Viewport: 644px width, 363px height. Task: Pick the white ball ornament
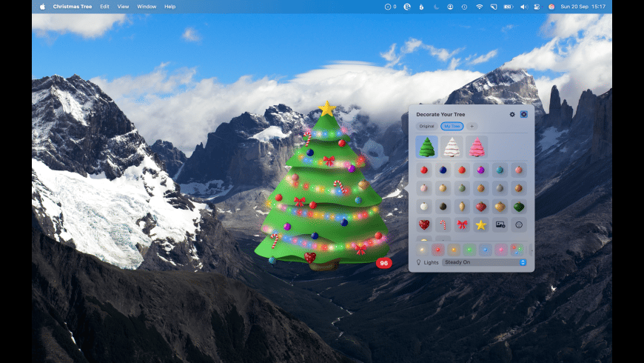click(424, 207)
